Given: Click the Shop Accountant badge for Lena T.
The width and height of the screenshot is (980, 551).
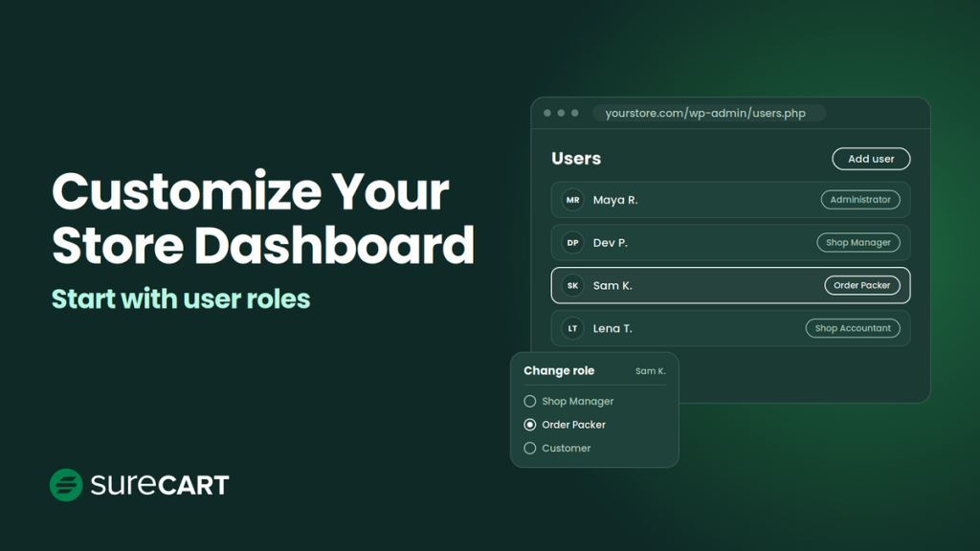Looking at the screenshot, I should (x=853, y=328).
